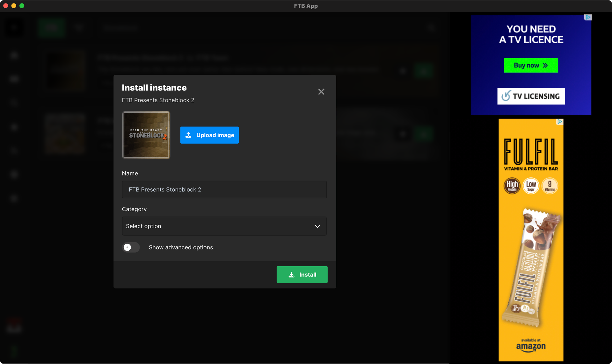Click the Name input field
This screenshot has height=364, width=612.
(224, 189)
